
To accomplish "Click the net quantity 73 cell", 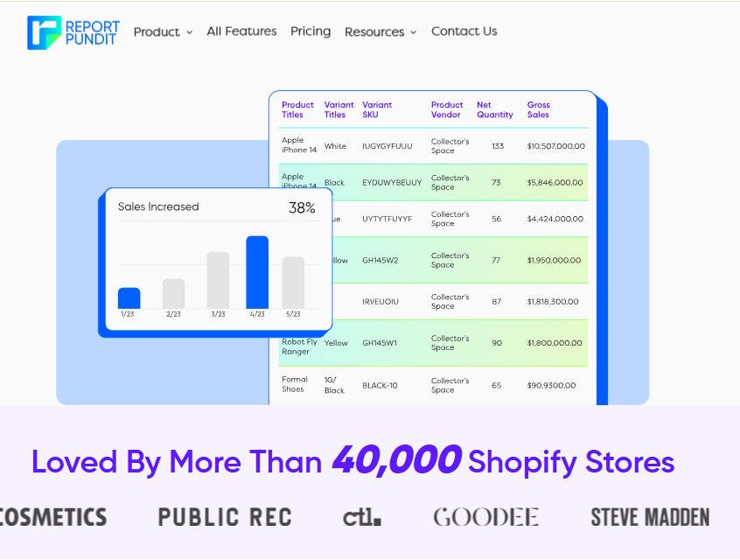I will 496,183.
